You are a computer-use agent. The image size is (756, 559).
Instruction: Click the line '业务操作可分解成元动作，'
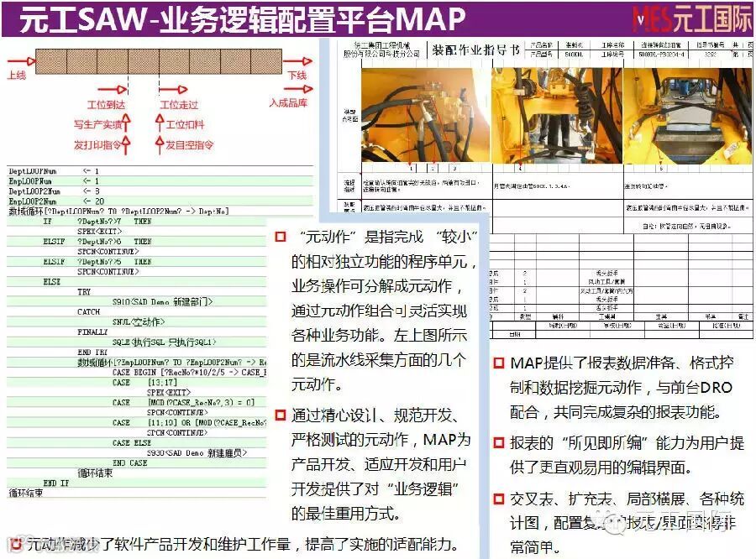377,285
